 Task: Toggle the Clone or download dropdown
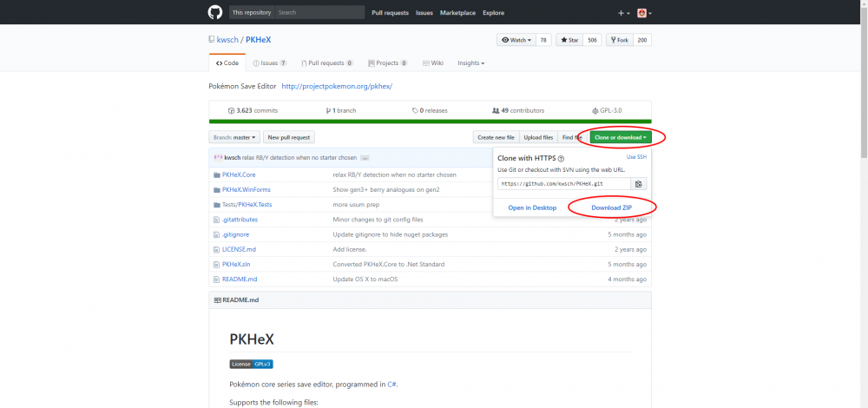621,137
